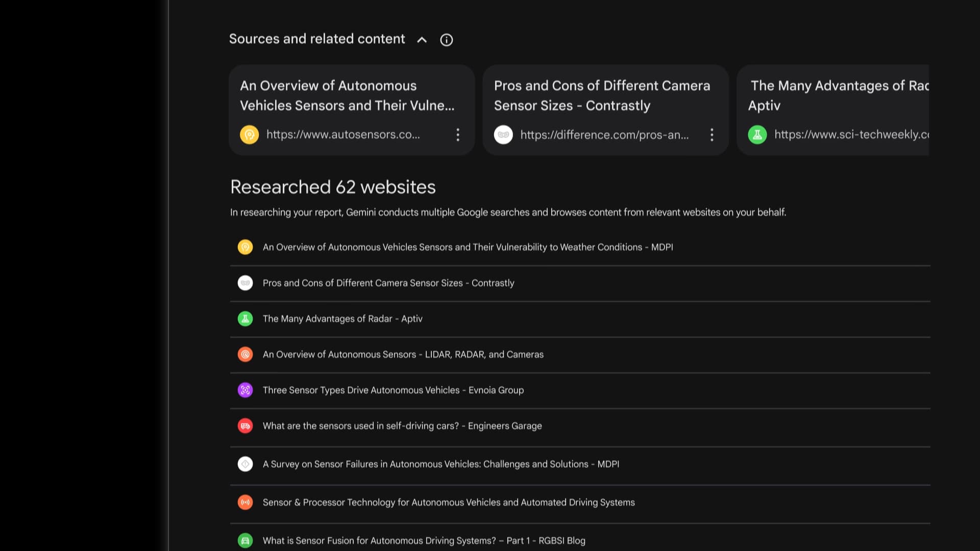Click the orange autosensors favicon in the first source card

coord(249,135)
